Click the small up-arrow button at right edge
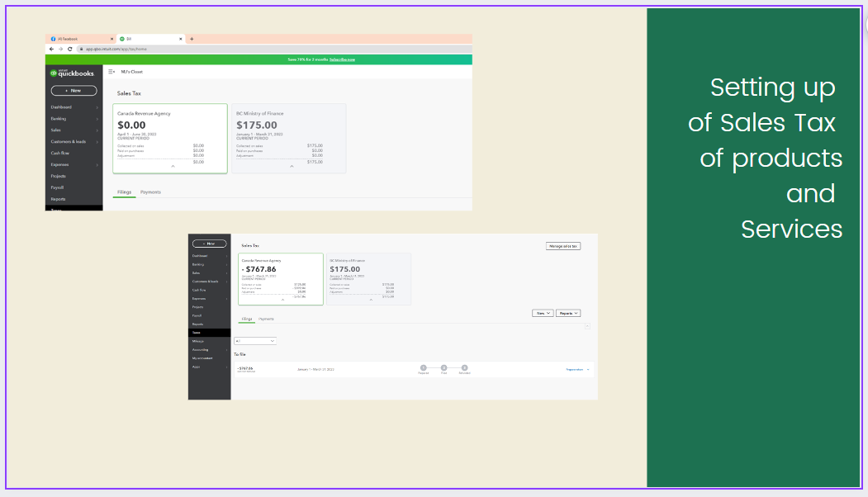This screenshot has height=497, width=868. [587, 327]
